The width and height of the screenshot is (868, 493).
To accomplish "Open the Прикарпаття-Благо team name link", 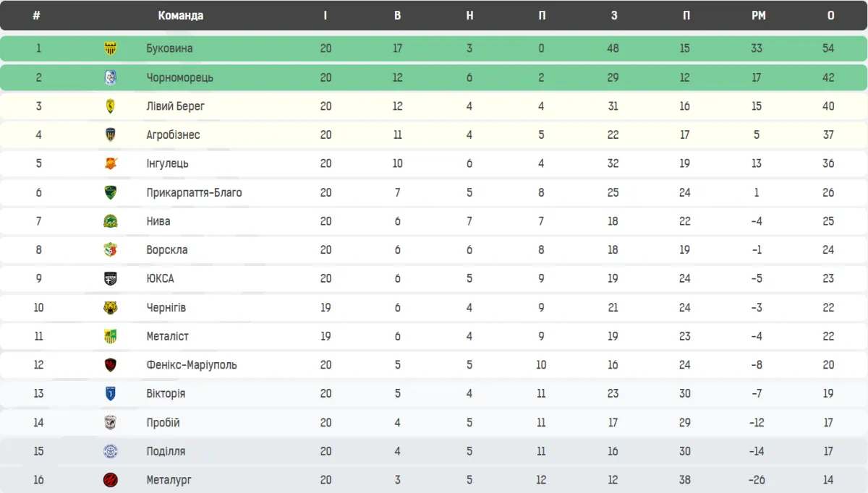I will point(194,193).
